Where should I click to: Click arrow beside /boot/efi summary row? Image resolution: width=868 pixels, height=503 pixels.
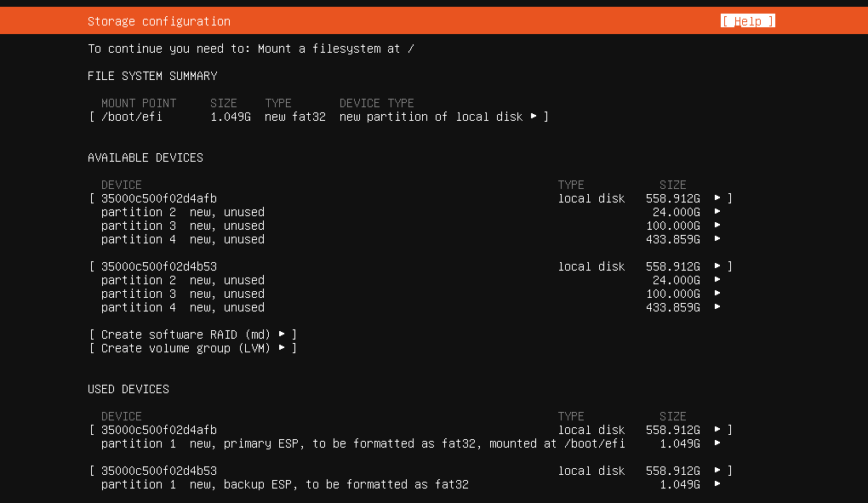point(534,117)
